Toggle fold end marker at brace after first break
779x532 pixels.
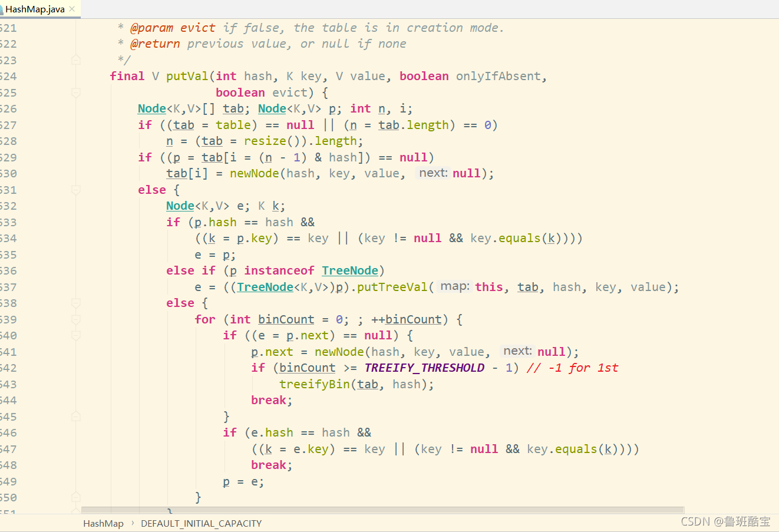[x=75, y=417]
